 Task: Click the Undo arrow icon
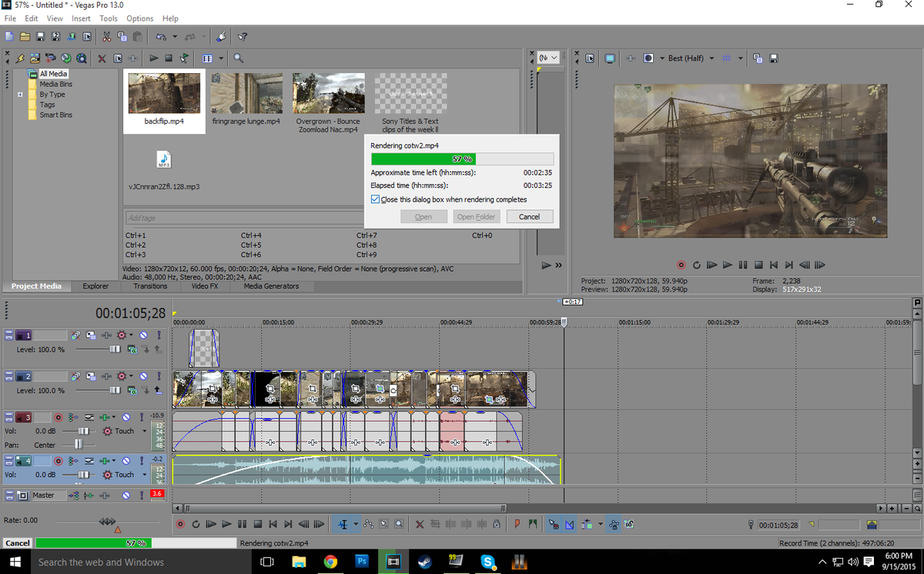click(161, 36)
